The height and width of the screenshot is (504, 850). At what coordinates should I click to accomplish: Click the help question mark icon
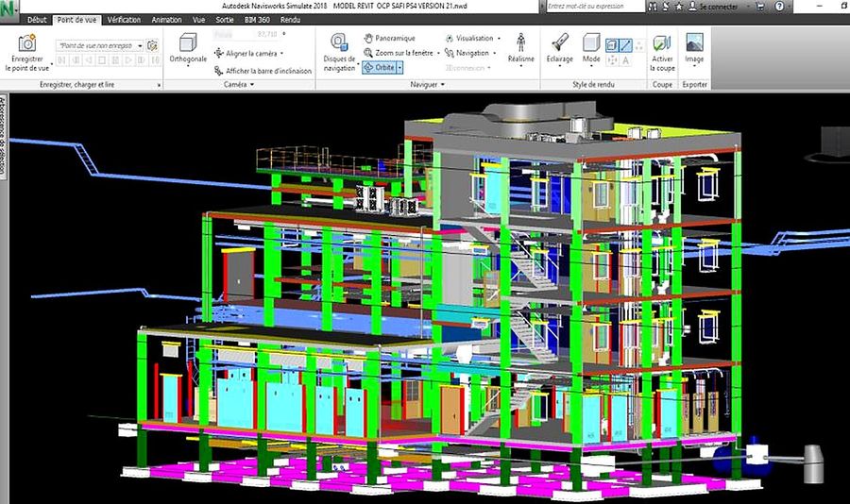779,7
